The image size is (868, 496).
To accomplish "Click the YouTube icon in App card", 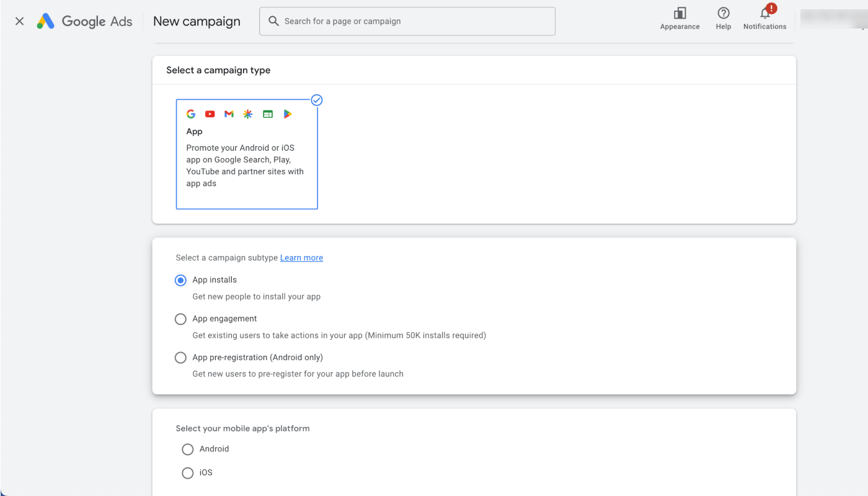I will [x=210, y=114].
